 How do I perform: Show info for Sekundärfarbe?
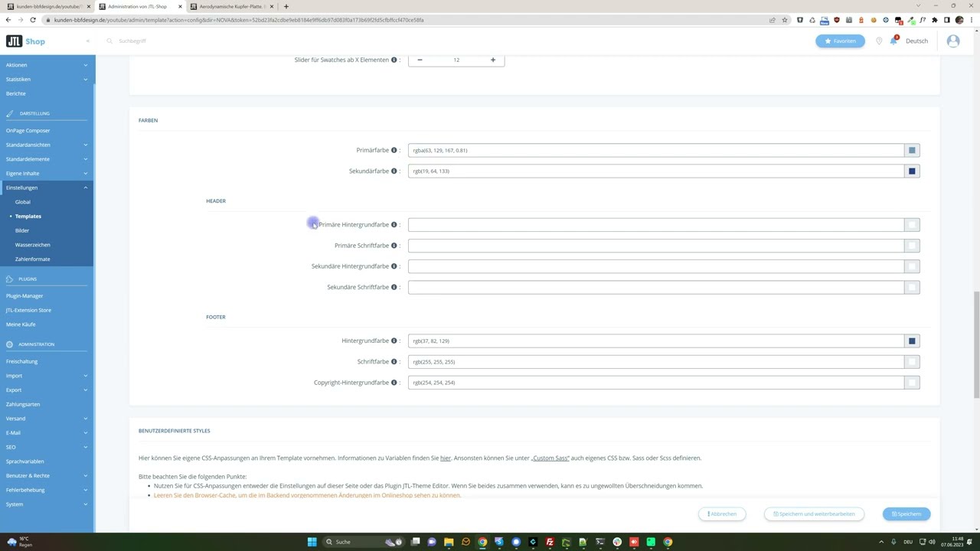(394, 171)
